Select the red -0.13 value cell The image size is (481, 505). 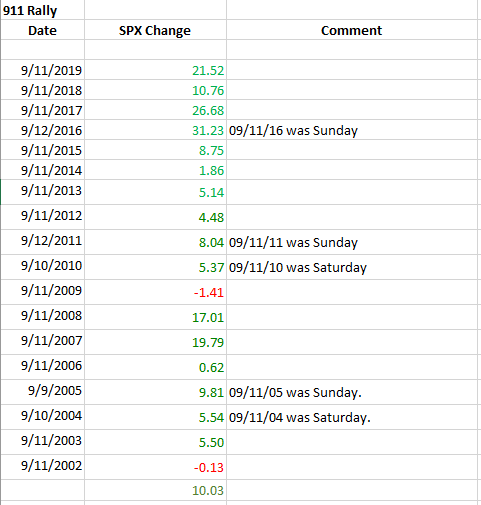(155, 467)
